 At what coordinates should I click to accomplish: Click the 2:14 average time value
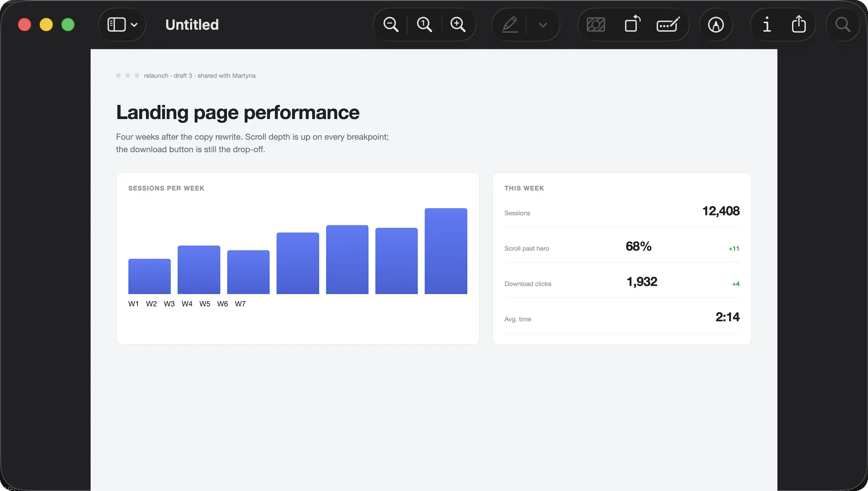727,317
